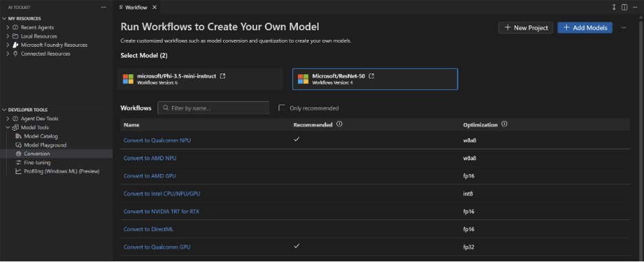Image resolution: width=644 pixels, height=262 pixels.
Task: Click the Profiling chart icon
Action: [19, 171]
